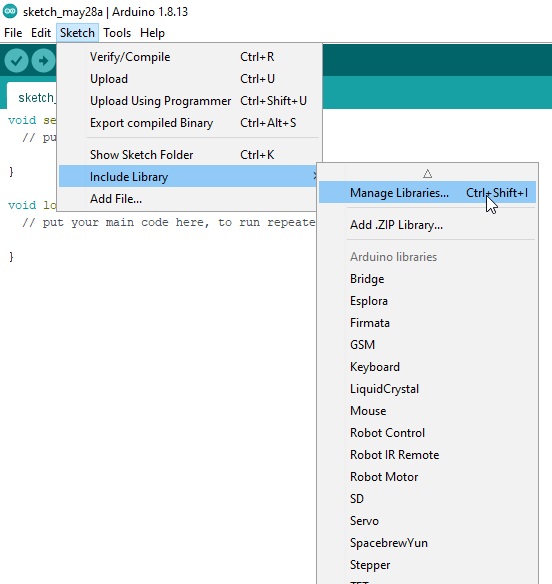Click the 'void se' setup function line
Screen dimensions: 552x584
tap(32, 120)
